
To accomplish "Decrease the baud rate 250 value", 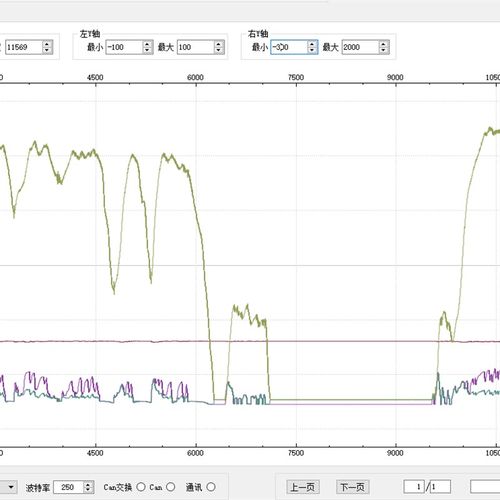I will (88, 490).
